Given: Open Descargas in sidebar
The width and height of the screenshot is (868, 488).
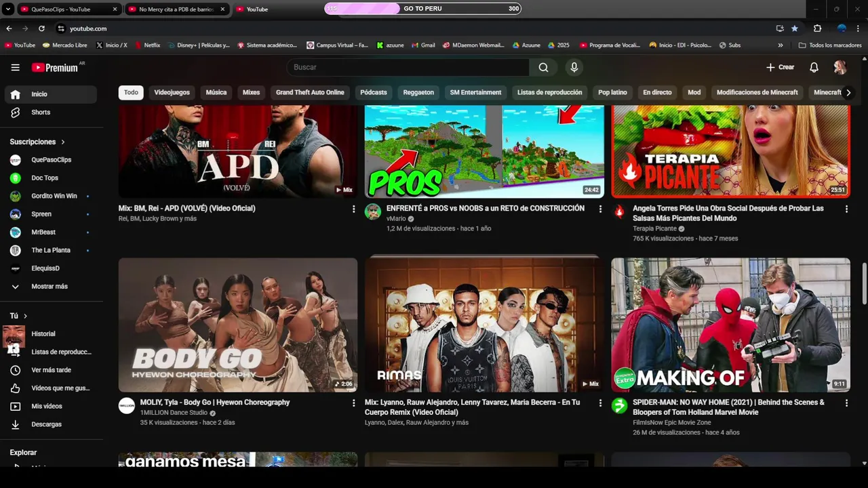Looking at the screenshot, I should pos(51,424).
